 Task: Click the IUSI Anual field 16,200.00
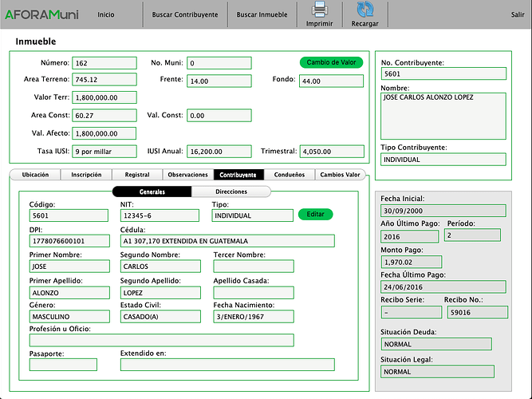(219, 152)
